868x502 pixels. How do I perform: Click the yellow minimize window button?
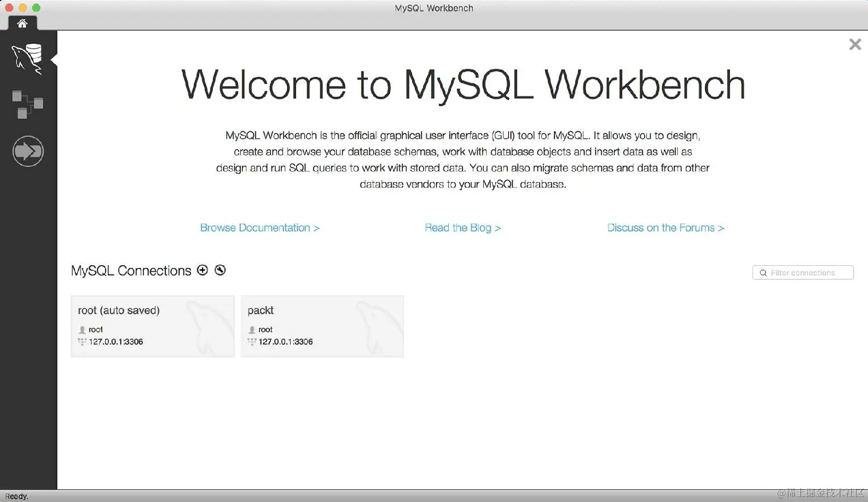pyautogui.click(x=22, y=8)
